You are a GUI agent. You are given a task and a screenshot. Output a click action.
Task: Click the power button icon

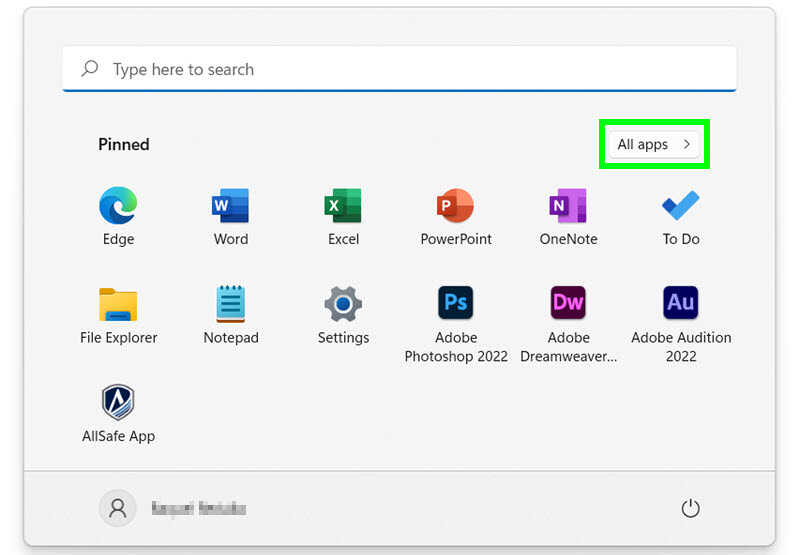tap(690, 508)
